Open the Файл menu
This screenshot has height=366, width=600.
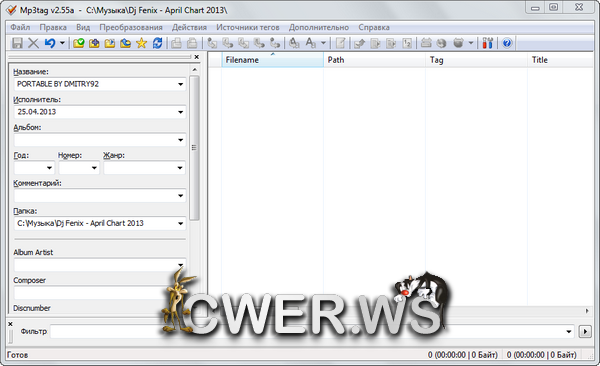20,27
